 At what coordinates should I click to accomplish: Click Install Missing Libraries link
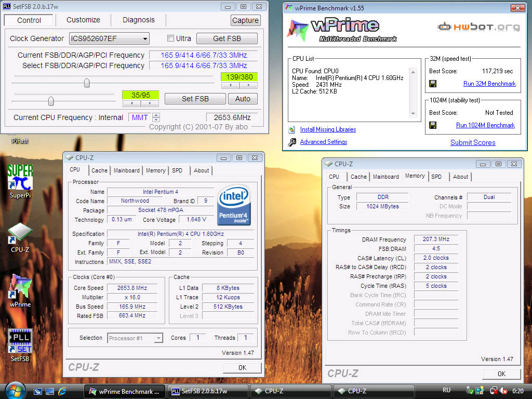pos(328,129)
